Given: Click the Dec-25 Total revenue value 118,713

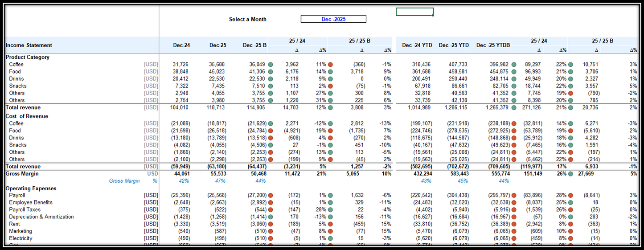Looking at the screenshot, I should 217,108.
